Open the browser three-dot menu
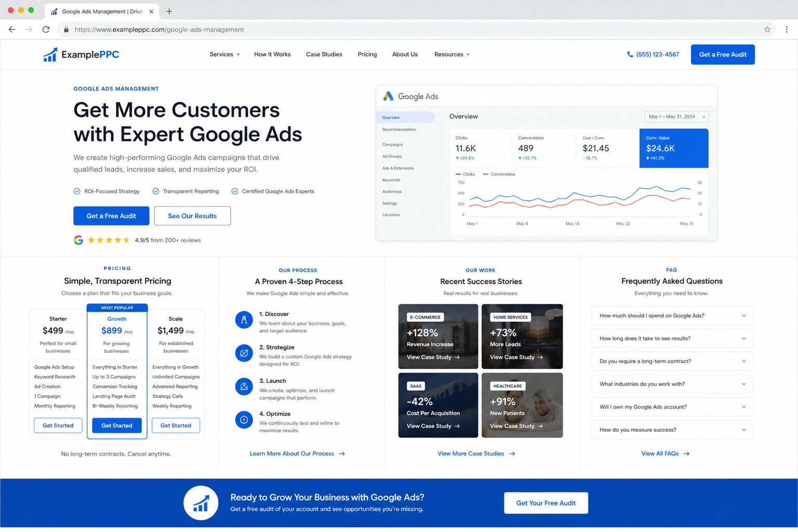The height and width of the screenshot is (532, 798). (x=787, y=30)
